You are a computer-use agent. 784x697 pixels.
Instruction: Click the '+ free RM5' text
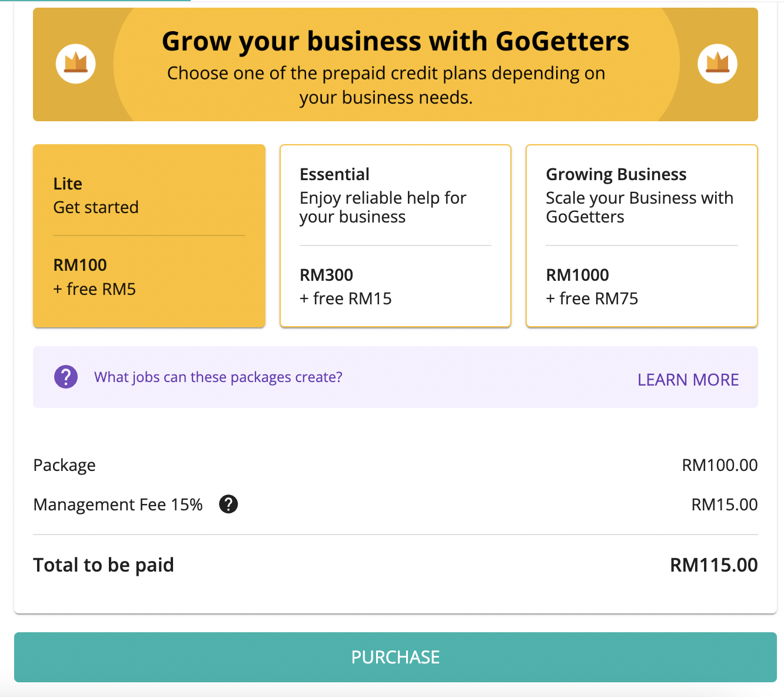pyautogui.click(x=95, y=289)
